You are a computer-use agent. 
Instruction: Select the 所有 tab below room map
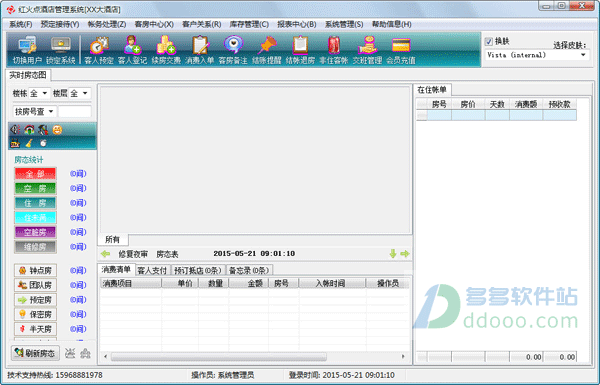point(112,240)
